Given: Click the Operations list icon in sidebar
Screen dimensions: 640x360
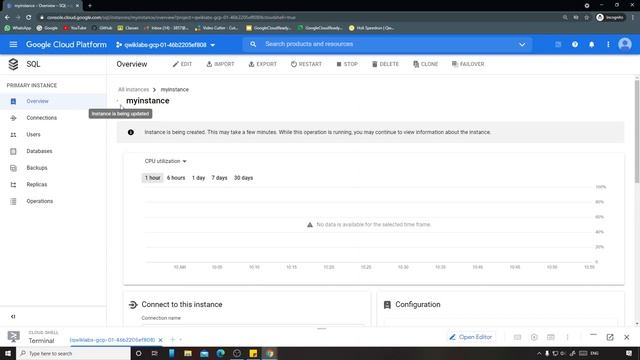Looking at the screenshot, I should coord(13,202).
